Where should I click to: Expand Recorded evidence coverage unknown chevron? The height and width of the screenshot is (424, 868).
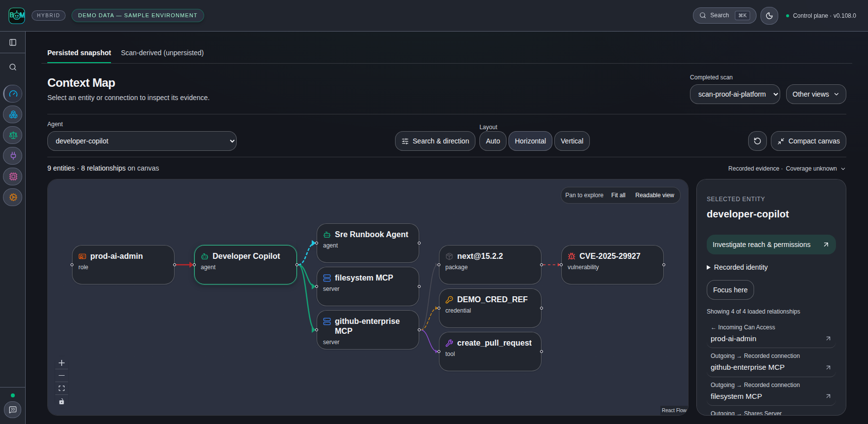pyautogui.click(x=843, y=169)
